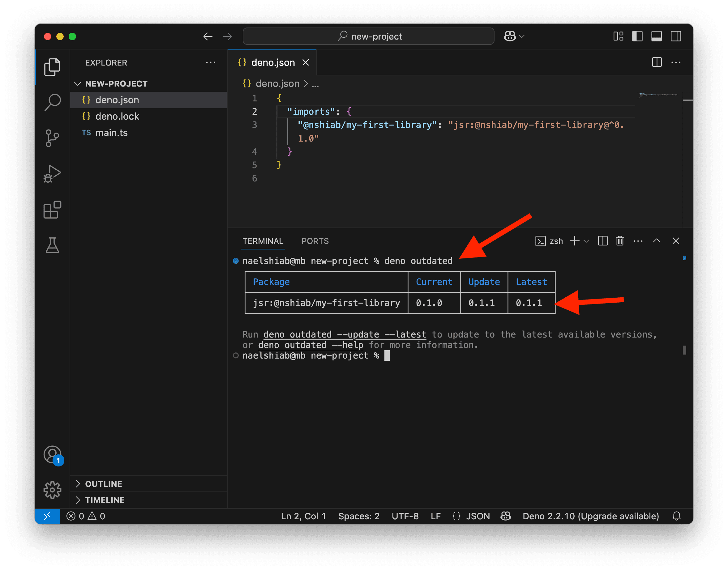
Task: Click the editor minimap
Action: tap(657, 95)
